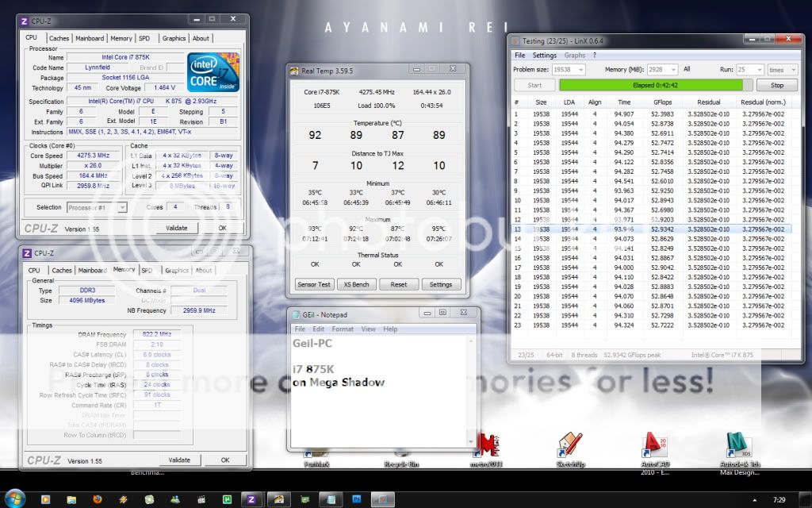This screenshot has width=812, height=508.
Task: Open Format menu in Notepad
Action: point(343,329)
